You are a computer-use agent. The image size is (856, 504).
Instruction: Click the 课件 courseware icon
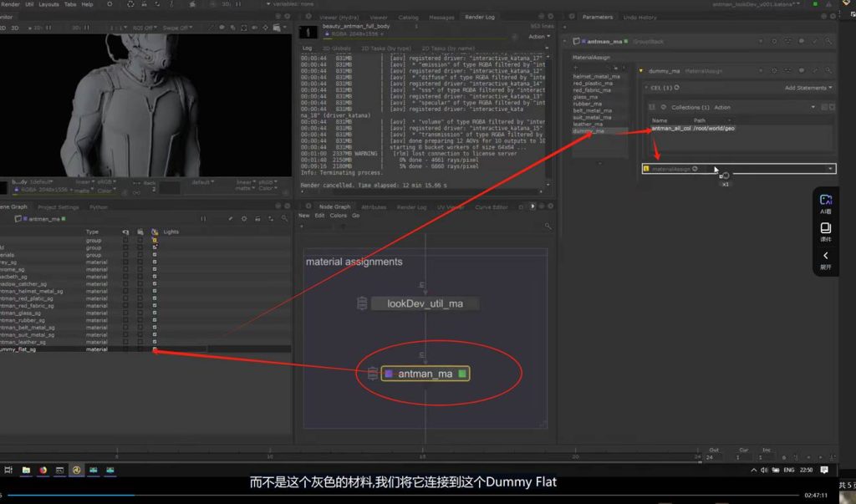coord(825,231)
